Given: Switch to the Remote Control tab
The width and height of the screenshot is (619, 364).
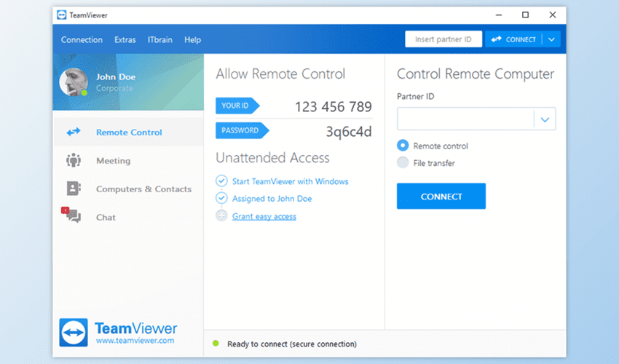Looking at the screenshot, I should tap(128, 132).
